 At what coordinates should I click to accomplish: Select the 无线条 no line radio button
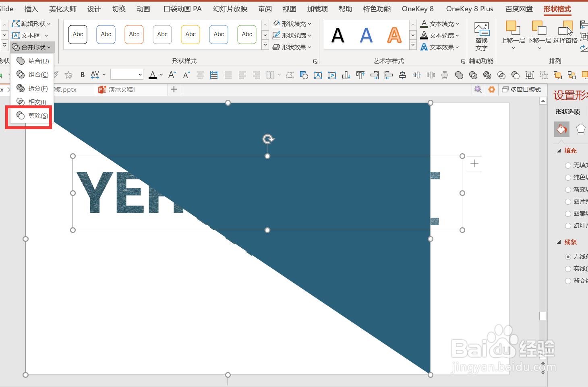pyautogui.click(x=568, y=257)
